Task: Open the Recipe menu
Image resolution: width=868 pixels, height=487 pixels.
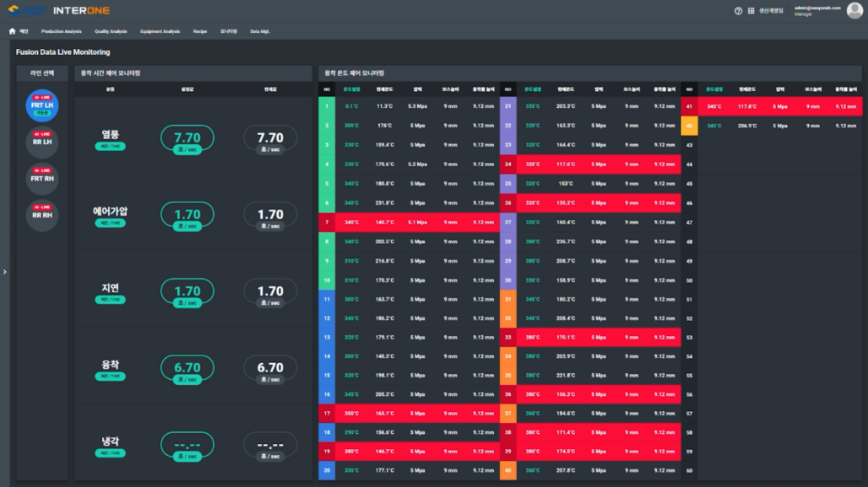Action: [x=200, y=31]
